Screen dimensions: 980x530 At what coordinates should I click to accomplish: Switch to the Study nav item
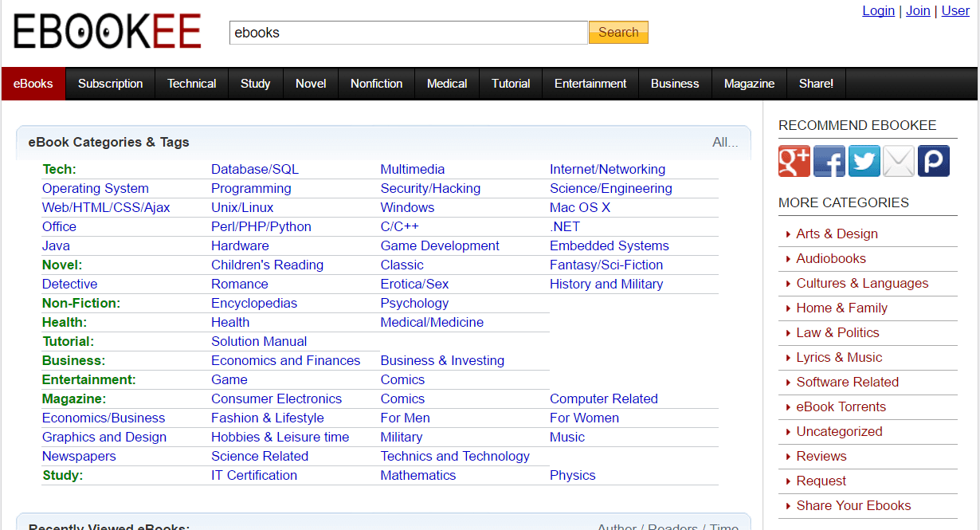pyautogui.click(x=256, y=84)
